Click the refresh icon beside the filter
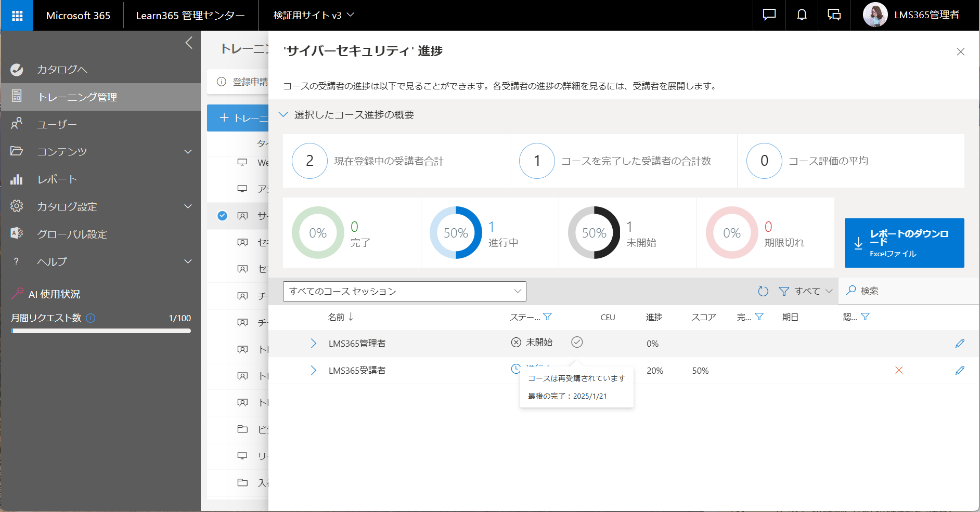Image resolution: width=980 pixels, height=512 pixels. point(763,292)
